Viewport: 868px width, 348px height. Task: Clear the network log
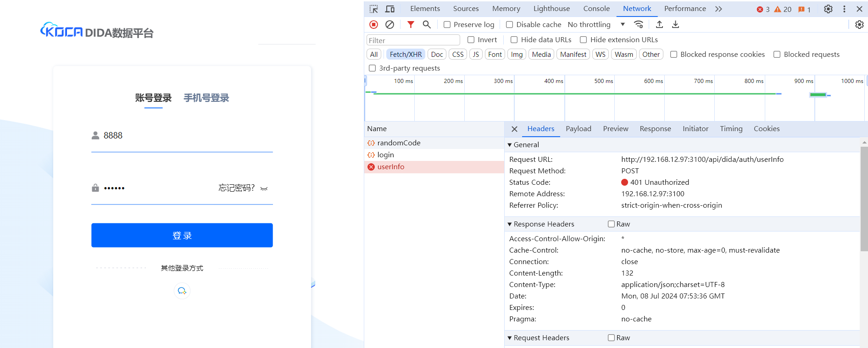point(389,25)
